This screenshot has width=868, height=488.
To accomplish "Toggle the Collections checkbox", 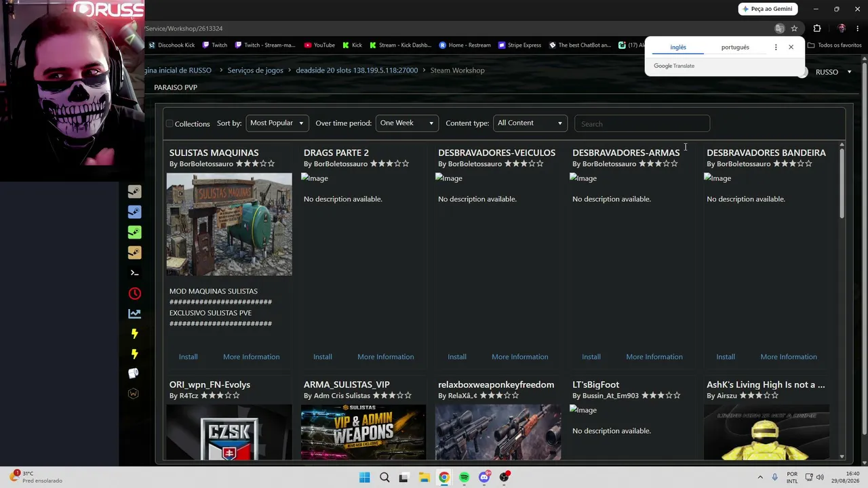I will coord(170,123).
